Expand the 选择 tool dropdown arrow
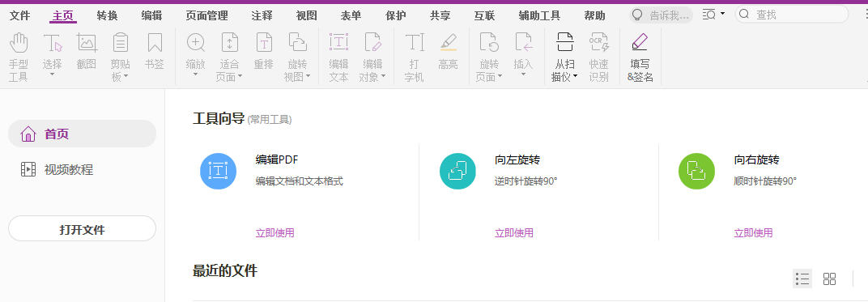 [53, 74]
